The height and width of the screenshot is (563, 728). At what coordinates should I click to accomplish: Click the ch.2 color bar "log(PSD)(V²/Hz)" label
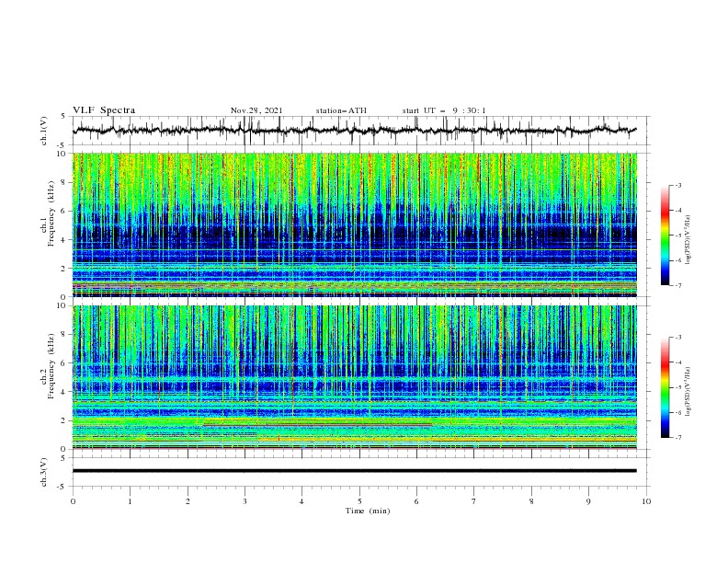tap(688, 391)
